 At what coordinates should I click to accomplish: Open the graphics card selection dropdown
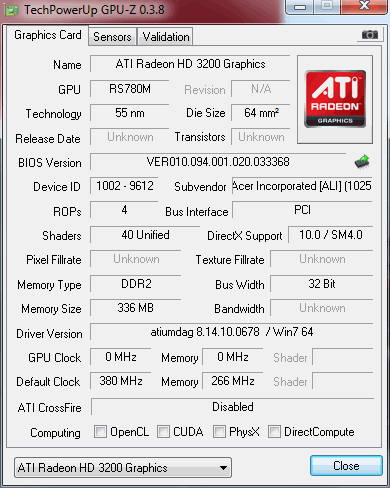[123, 468]
